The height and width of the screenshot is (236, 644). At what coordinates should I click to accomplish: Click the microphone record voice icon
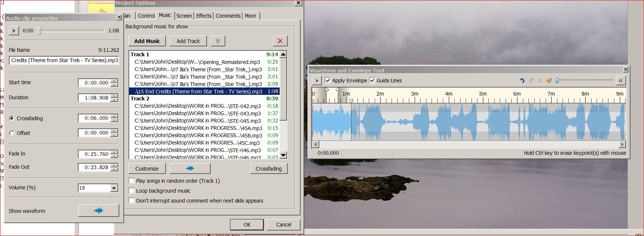click(x=218, y=41)
